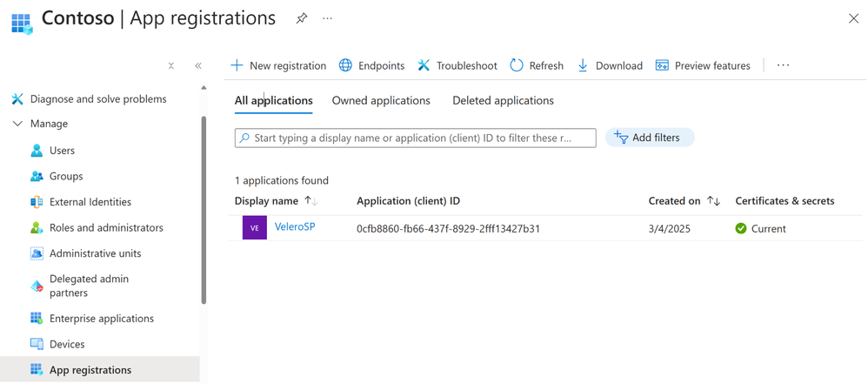Open Roles and administrators
Screen dimensions: 868x384
97,228
